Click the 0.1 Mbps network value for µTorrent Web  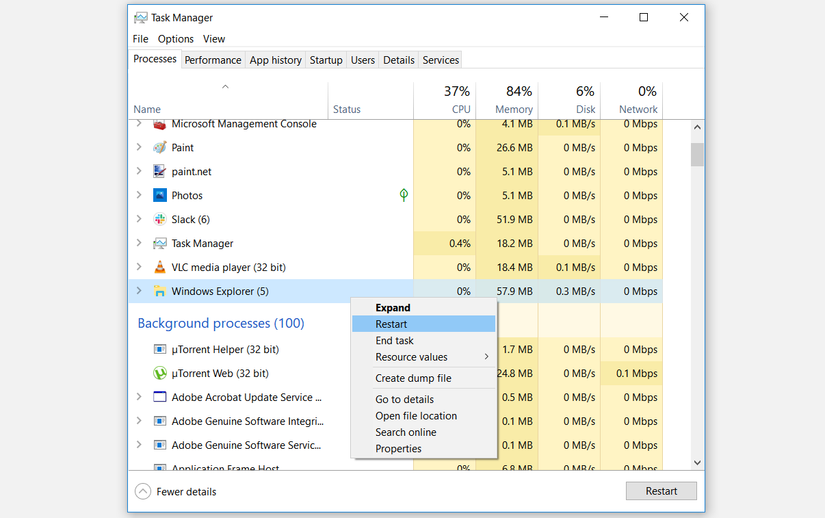click(637, 373)
